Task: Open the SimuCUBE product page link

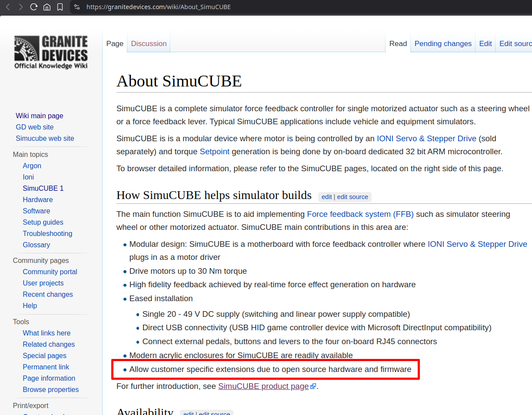Action: pos(263,386)
